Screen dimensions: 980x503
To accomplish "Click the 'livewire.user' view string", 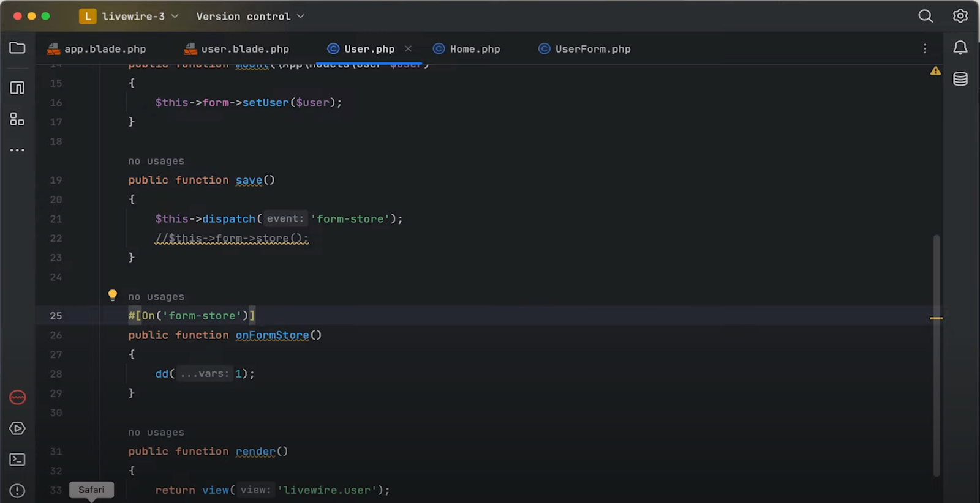I will tap(327, 490).
